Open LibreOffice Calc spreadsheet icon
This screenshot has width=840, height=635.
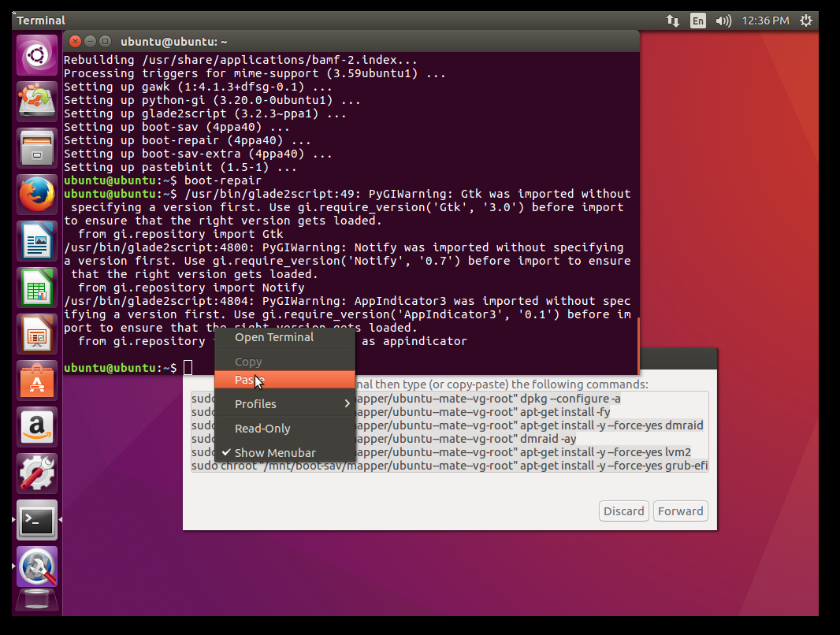37,288
